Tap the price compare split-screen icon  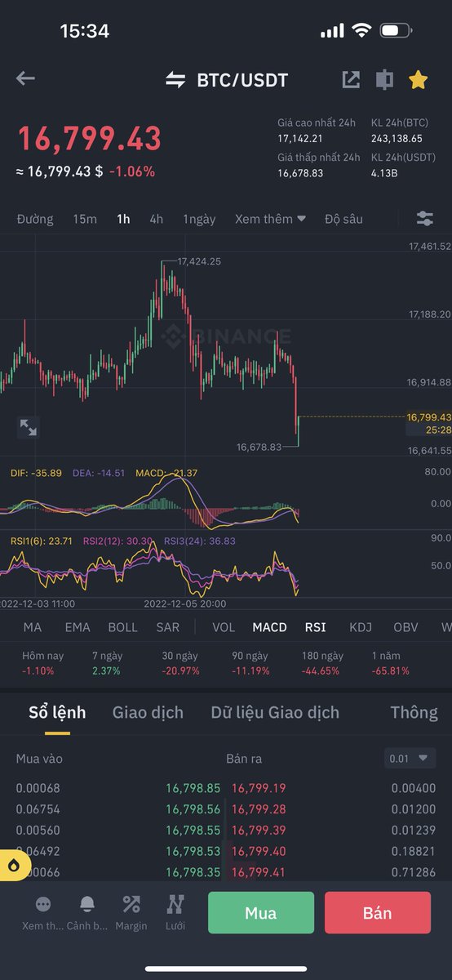coord(384,79)
